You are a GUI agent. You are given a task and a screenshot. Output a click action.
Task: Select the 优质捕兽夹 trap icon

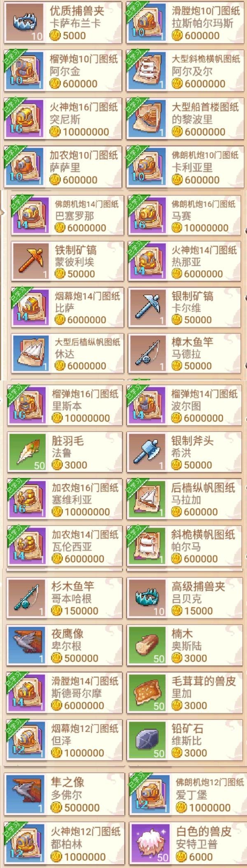click(24, 23)
